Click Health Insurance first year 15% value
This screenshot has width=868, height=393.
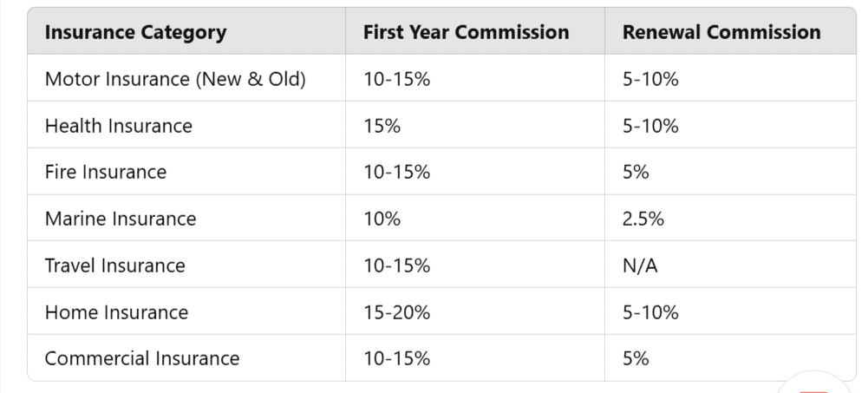click(x=382, y=127)
